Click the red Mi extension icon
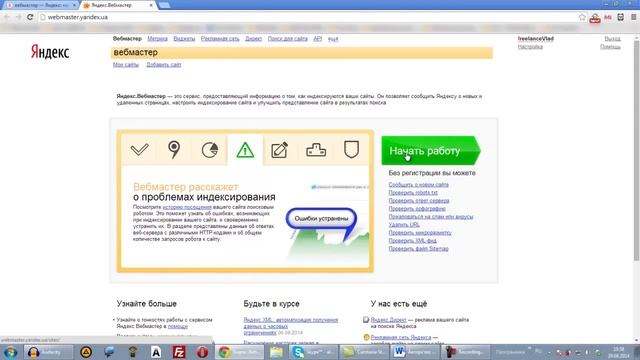 click(x=608, y=17)
